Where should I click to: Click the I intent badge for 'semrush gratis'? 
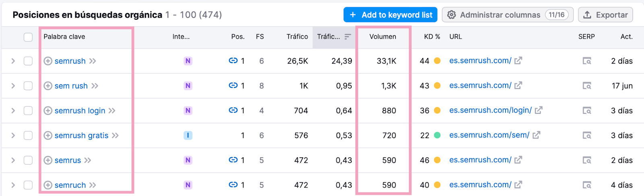click(x=188, y=136)
